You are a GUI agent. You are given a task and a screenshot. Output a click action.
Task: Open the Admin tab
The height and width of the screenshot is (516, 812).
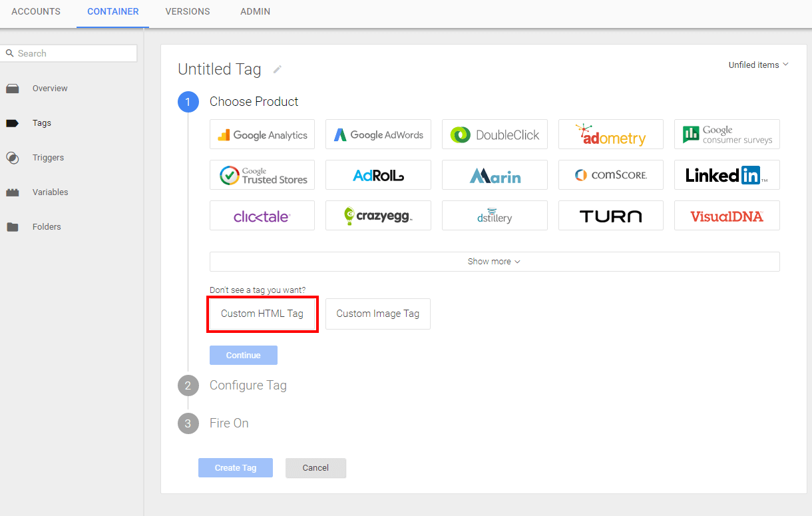[256, 12]
